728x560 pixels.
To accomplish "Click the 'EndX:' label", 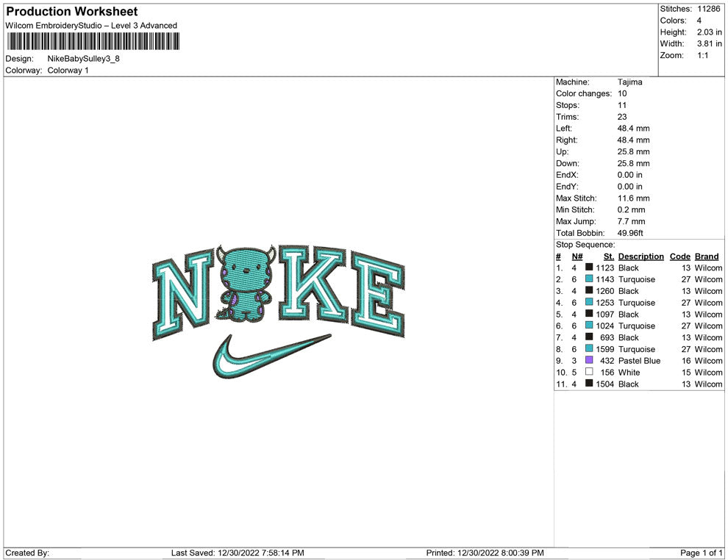I will point(567,175).
